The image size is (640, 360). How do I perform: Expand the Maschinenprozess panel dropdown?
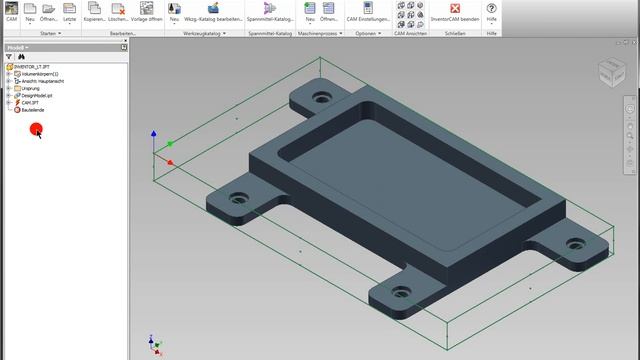coord(341,33)
